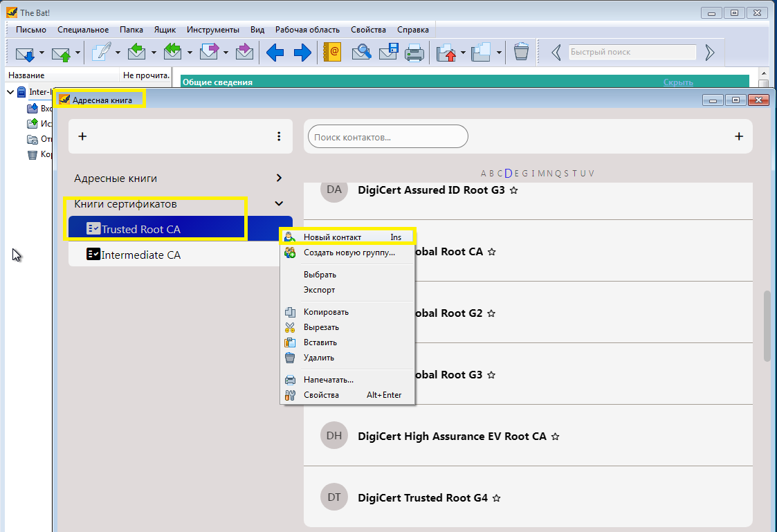Open dropdown arrow next to Forward icon

[x=226, y=53]
